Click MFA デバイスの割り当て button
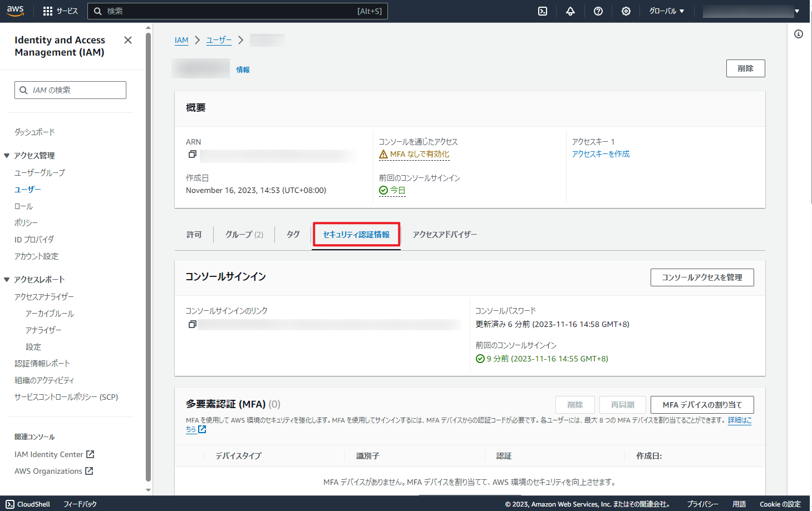Viewport: 812px width, 511px height. tap(702, 405)
